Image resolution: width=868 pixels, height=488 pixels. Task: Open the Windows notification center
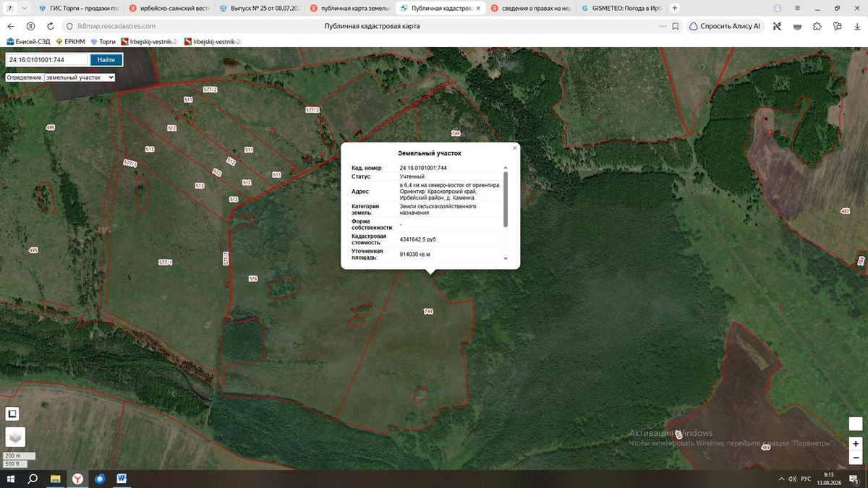pyautogui.click(x=854, y=479)
